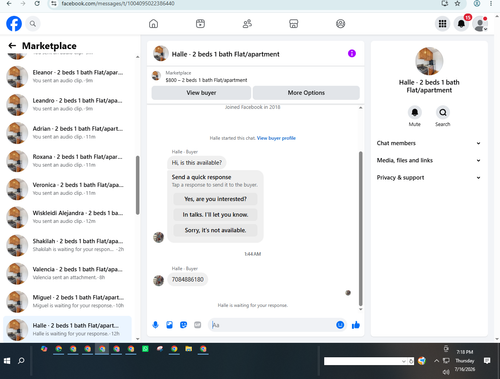Open the account profile menu
The image size is (500, 379).
[480, 24]
